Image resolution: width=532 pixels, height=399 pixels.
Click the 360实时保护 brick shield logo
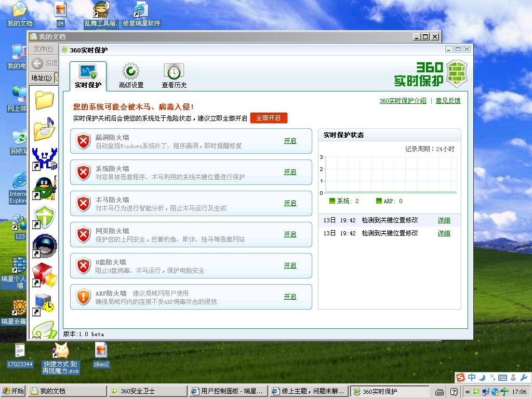pyautogui.click(x=457, y=74)
